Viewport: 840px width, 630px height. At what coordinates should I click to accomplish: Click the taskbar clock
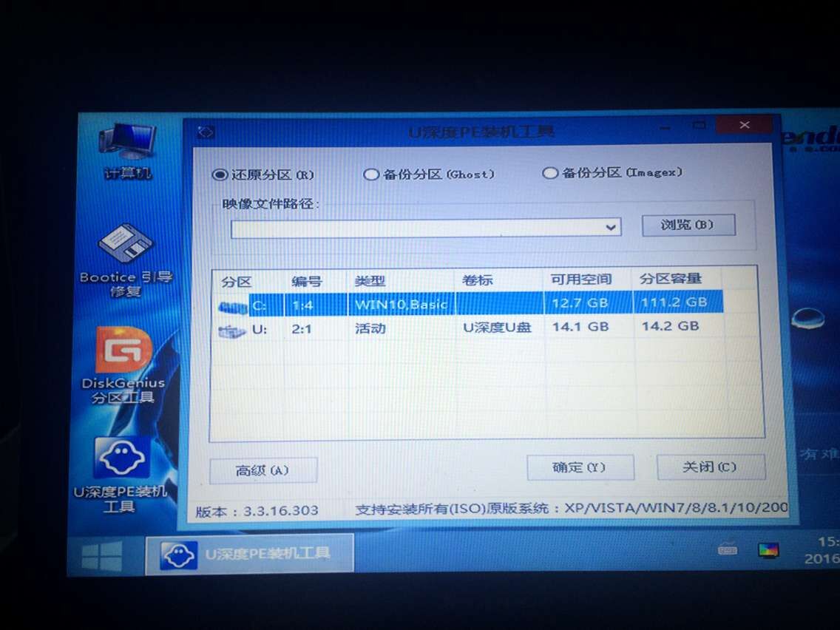(x=824, y=551)
